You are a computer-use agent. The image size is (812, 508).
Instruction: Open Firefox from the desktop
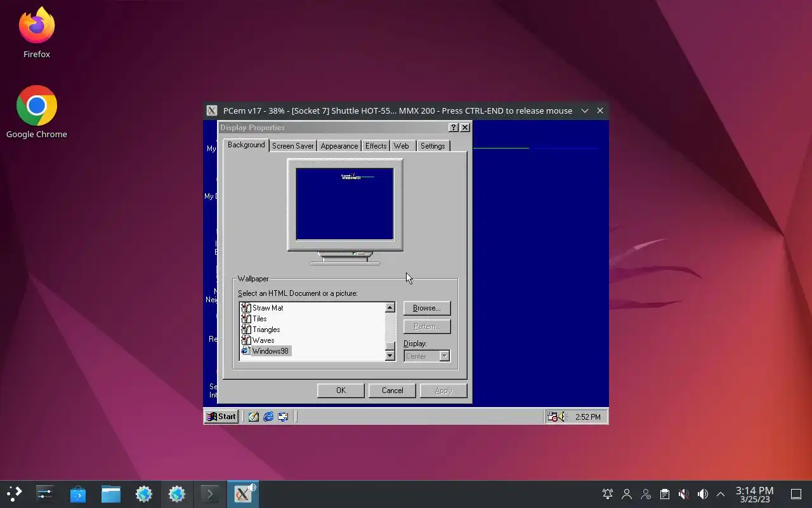pos(37,33)
